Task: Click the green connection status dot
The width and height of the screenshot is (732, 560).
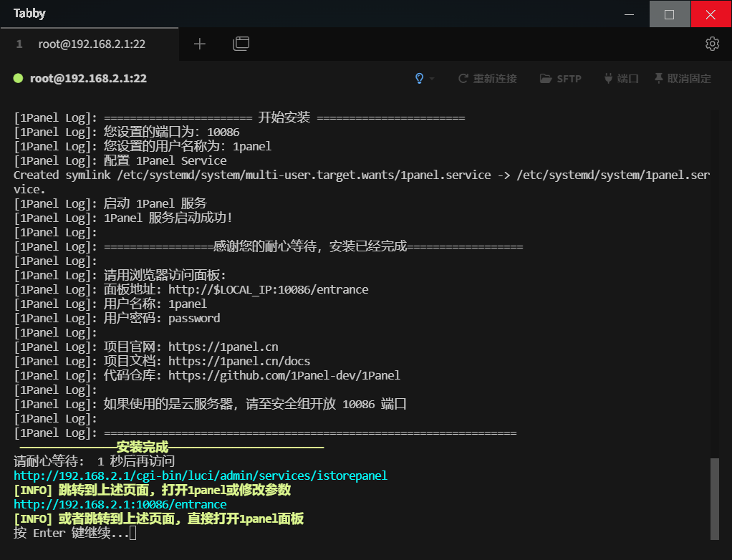Action: [x=18, y=78]
